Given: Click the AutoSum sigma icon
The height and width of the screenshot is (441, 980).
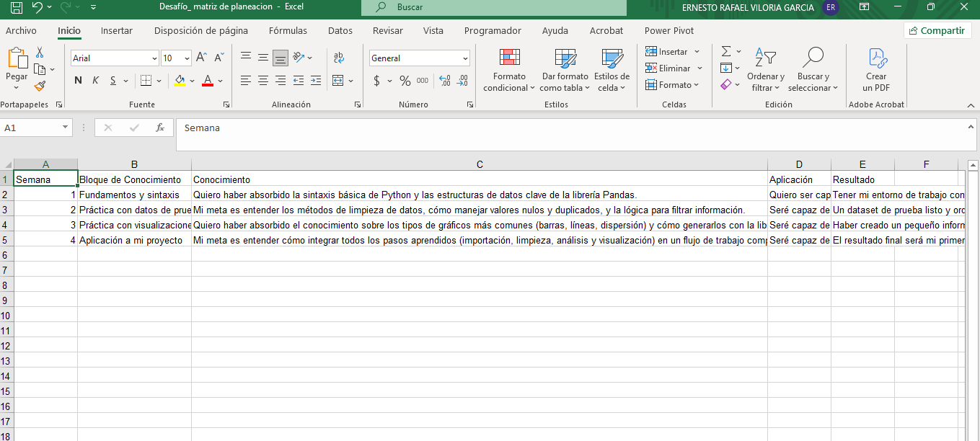Looking at the screenshot, I should pyautogui.click(x=726, y=52).
